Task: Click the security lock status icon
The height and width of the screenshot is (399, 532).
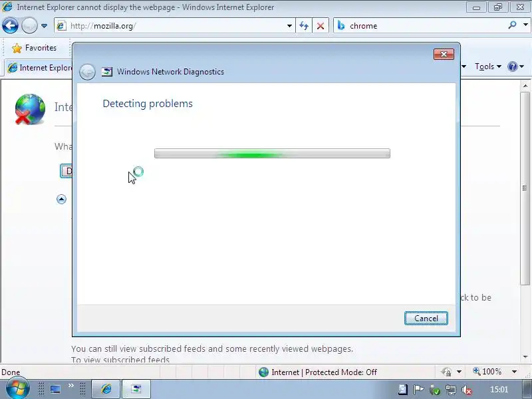Action: [x=446, y=372]
